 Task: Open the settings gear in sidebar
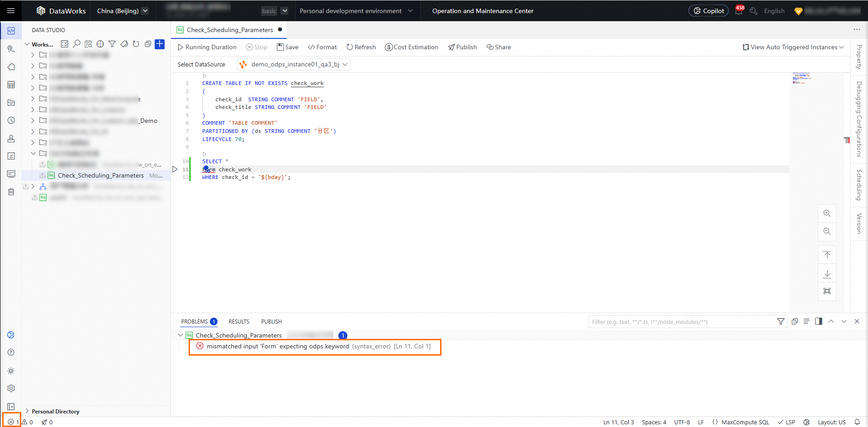[11, 389]
